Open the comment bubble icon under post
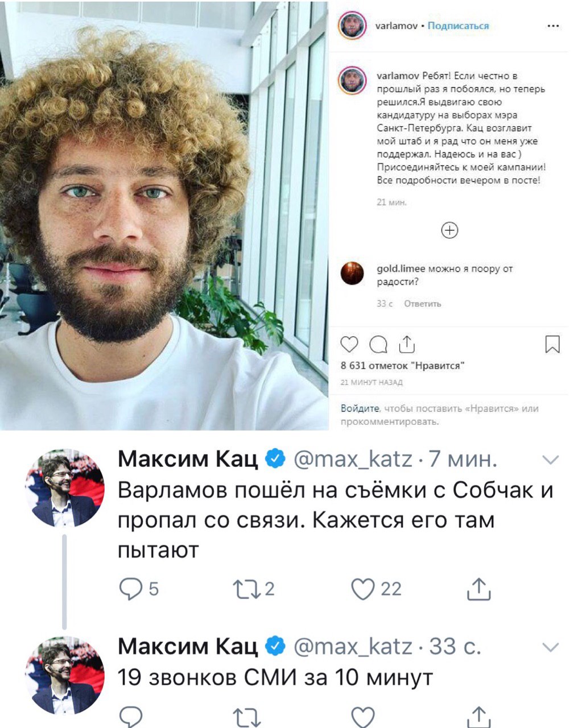The image size is (582, 728). click(x=378, y=344)
